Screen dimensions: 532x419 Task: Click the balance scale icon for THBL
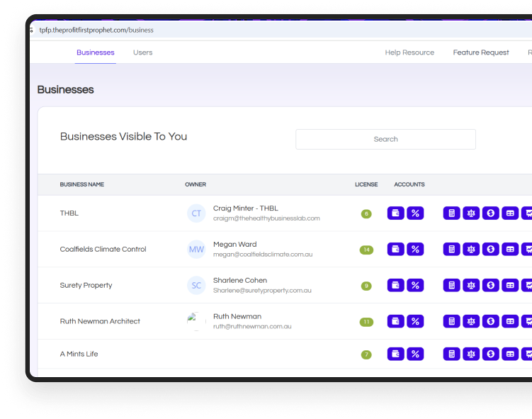[x=471, y=213]
